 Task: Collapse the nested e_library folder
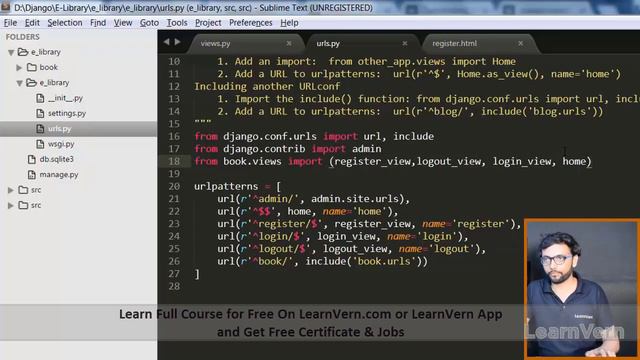(x=19, y=83)
